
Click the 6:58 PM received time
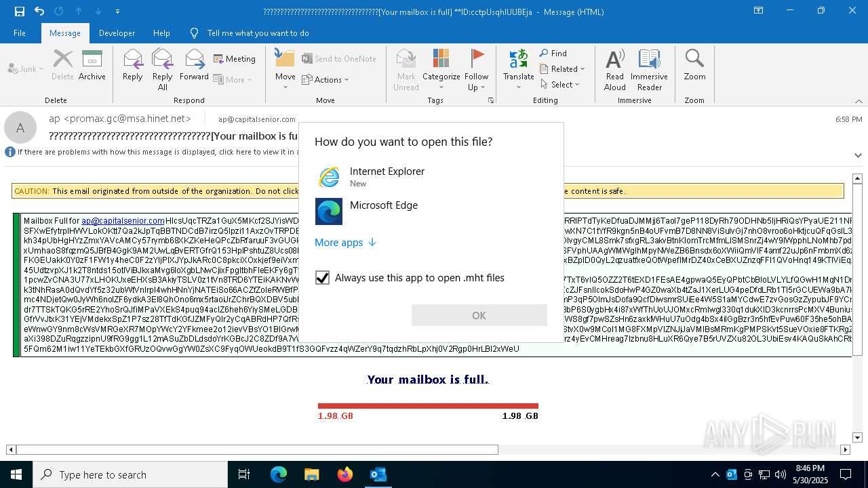[848, 119]
